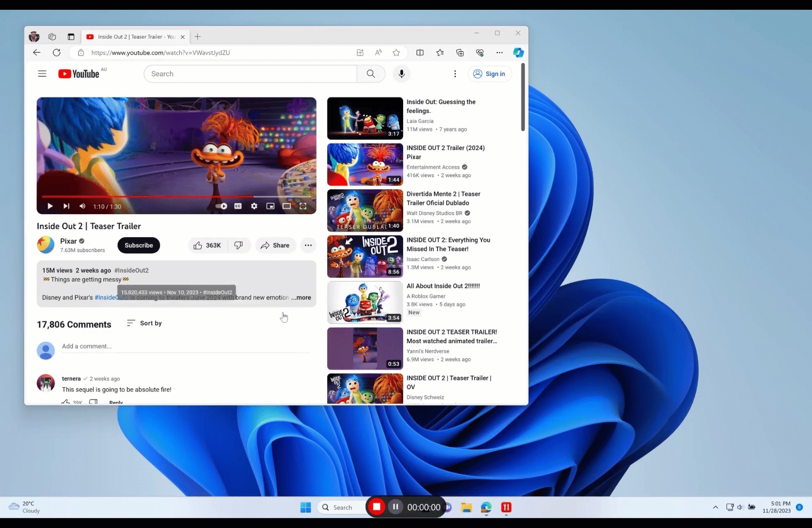Image resolution: width=812 pixels, height=528 pixels.
Task: Open YouTube hamburger guide menu
Action: 42,74
